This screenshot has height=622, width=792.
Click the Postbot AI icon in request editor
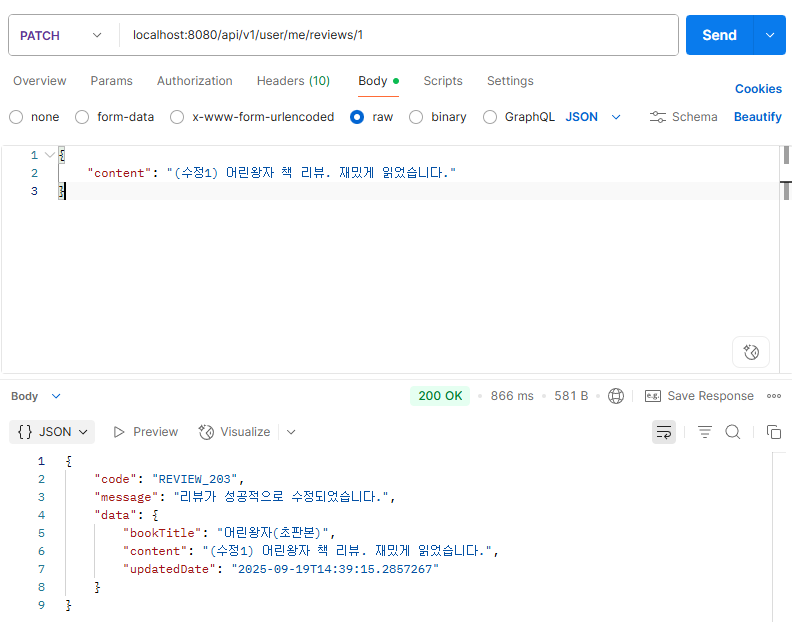pyautogui.click(x=751, y=352)
